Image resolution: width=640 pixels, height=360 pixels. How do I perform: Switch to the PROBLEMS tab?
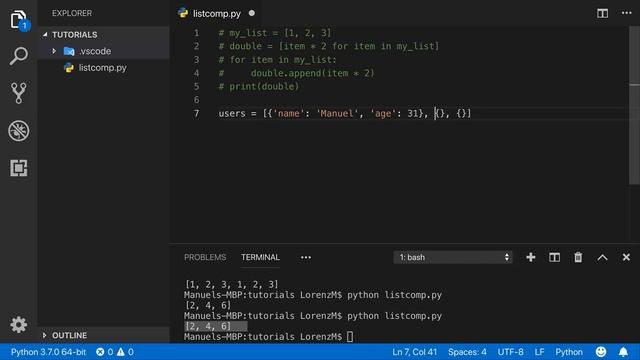pyautogui.click(x=205, y=257)
